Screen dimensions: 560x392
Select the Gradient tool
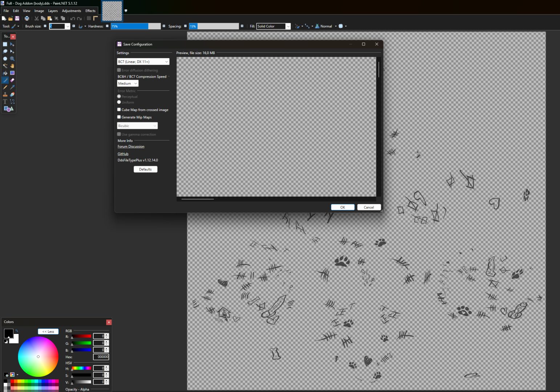pyautogui.click(x=12, y=73)
